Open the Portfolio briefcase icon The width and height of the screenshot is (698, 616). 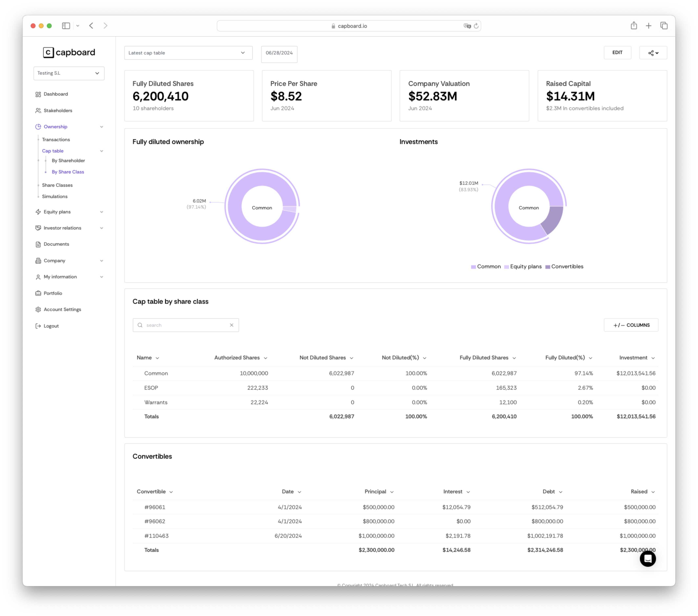click(38, 293)
